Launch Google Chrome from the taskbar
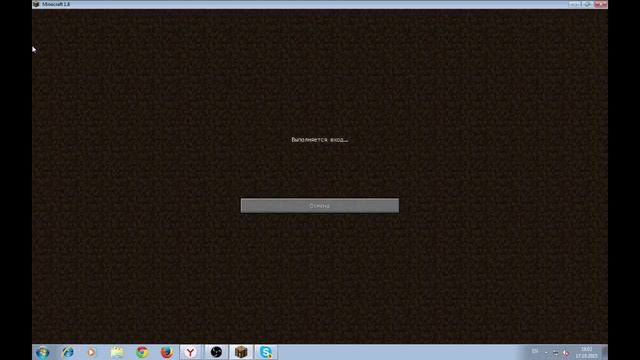 click(x=142, y=352)
